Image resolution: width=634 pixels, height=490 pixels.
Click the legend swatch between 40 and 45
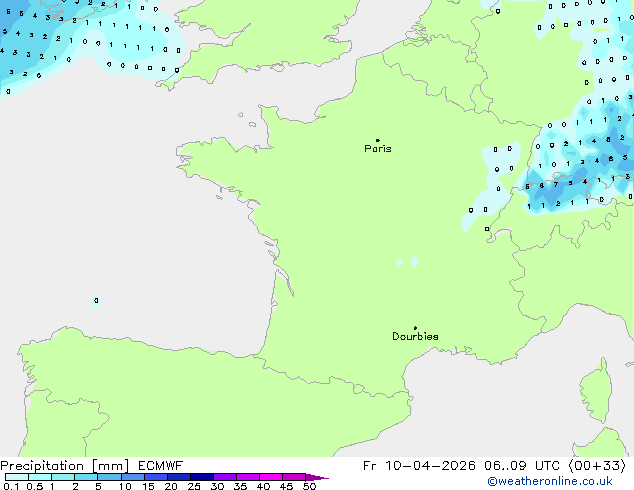(271, 477)
